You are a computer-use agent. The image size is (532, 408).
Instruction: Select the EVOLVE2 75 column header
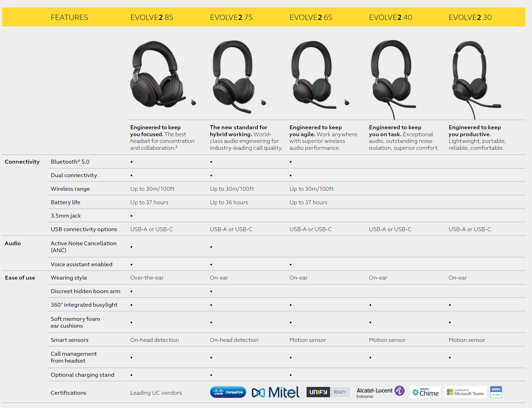pos(231,17)
